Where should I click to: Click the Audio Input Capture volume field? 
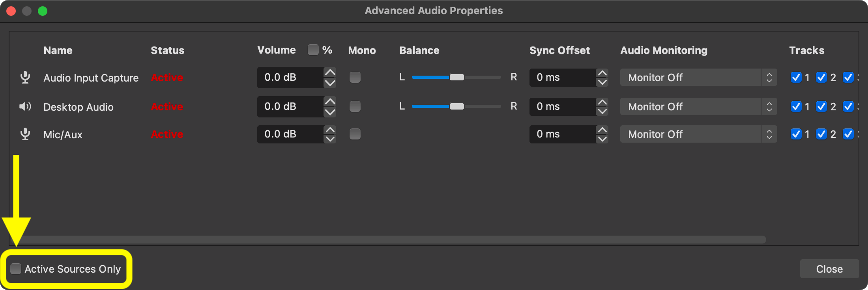pyautogui.click(x=291, y=77)
